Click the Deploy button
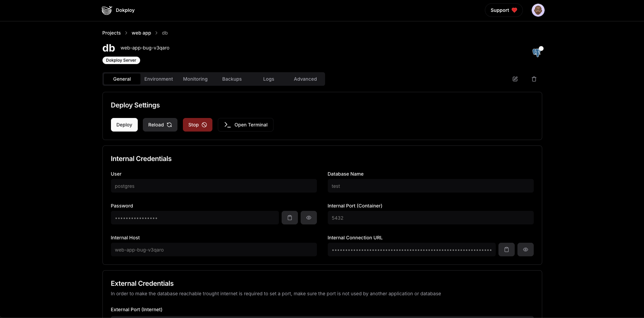Screen dimensions: 644x318 pos(124,125)
